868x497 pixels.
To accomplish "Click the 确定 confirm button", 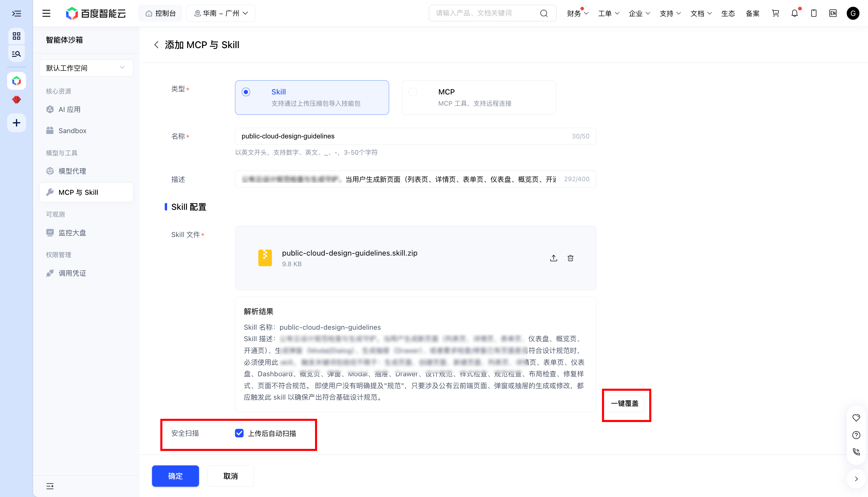I will coord(175,476).
